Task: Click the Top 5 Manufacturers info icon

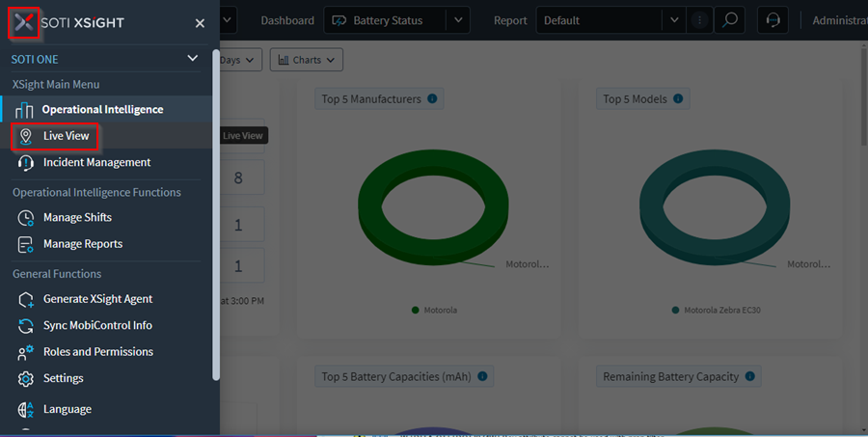Action: pyautogui.click(x=432, y=98)
